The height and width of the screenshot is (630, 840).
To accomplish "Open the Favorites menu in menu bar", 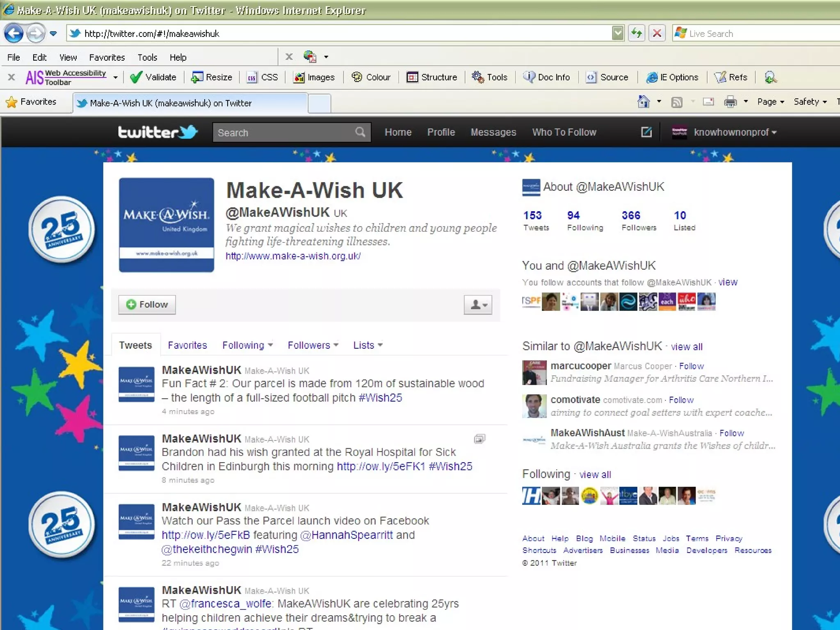I will [x=107, y=57].
